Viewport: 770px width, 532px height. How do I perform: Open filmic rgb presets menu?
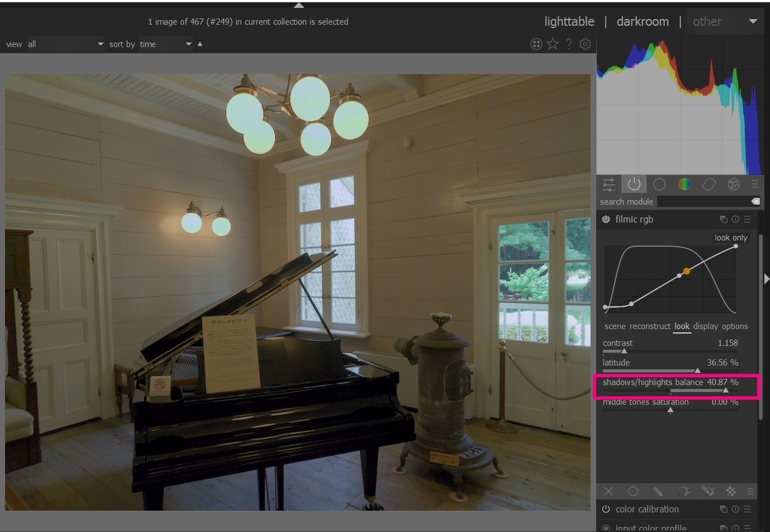pyautogui.click(x=747, y=219)
